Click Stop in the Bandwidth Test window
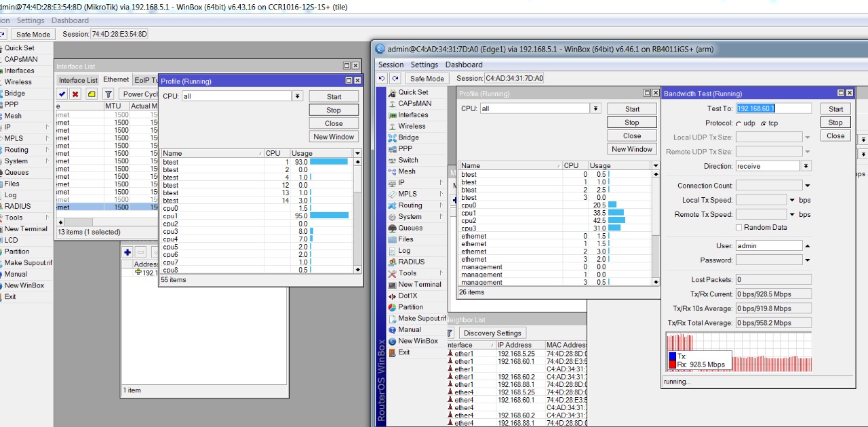 coord(836,123)
